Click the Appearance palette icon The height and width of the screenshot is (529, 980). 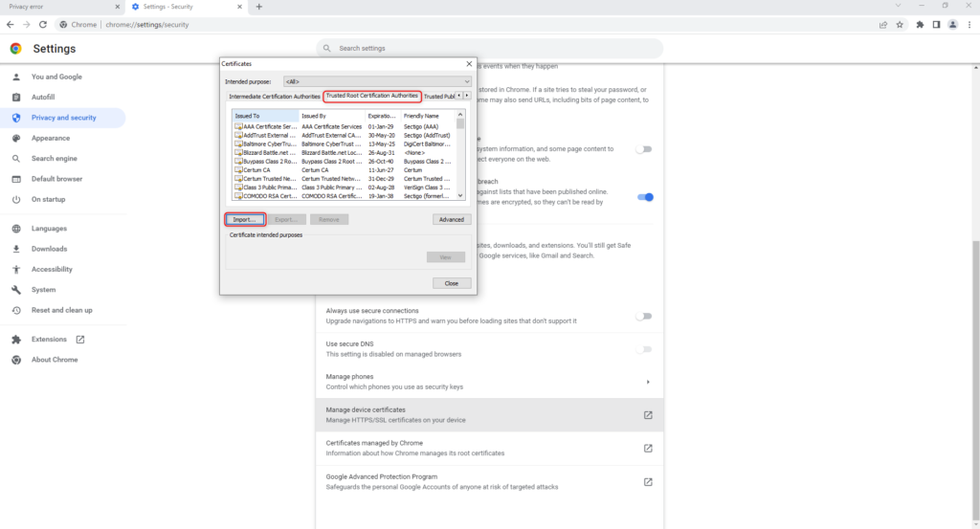coord(16,138)
